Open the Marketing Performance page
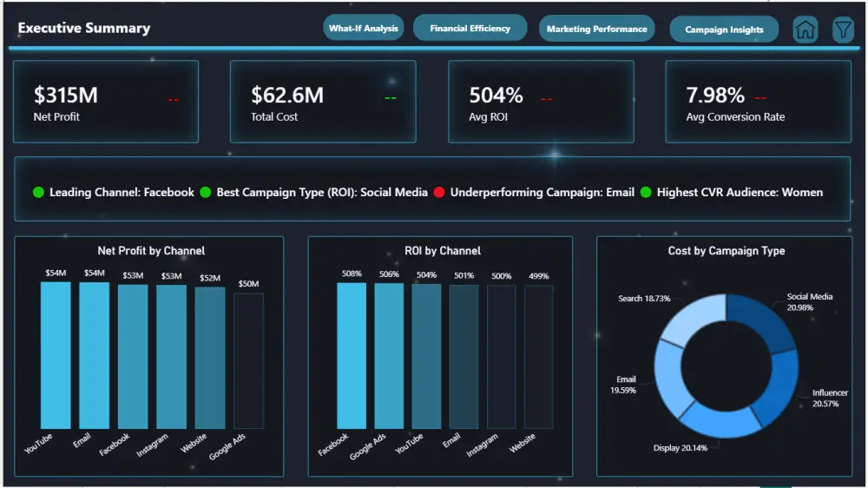 [x=597, y=29]
